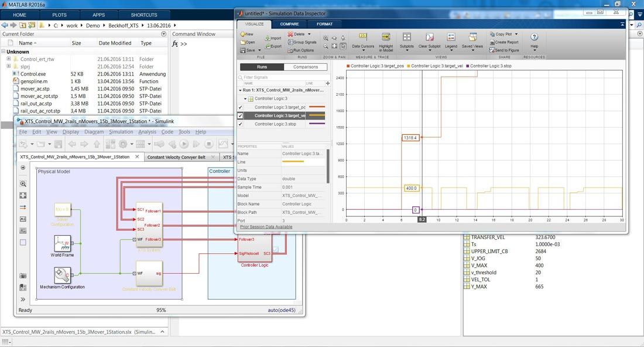
Task: Expand the Delete dropdown
Action: [x=309, y=34]
